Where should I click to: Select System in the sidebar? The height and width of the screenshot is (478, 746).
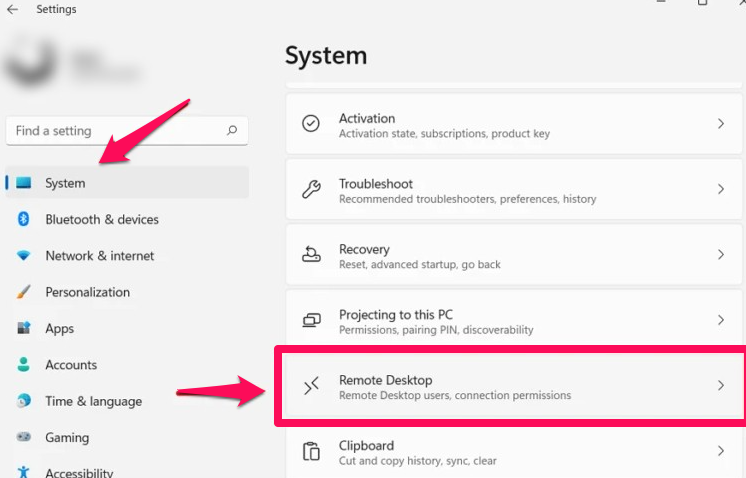coord(127,183)
